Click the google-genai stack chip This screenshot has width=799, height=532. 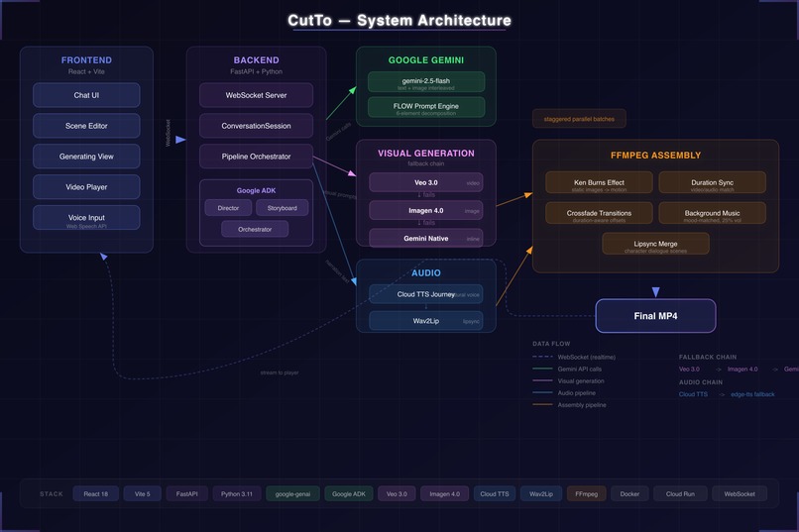(292, 493)
